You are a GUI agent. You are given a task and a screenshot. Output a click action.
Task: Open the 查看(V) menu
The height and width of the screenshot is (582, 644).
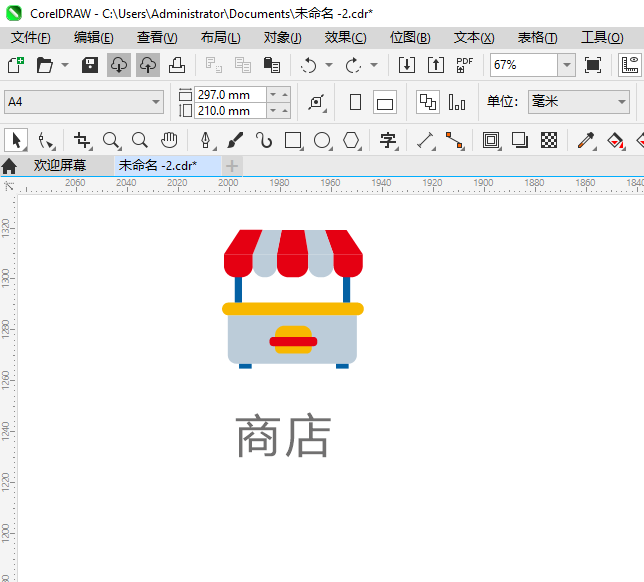[157, 38]
